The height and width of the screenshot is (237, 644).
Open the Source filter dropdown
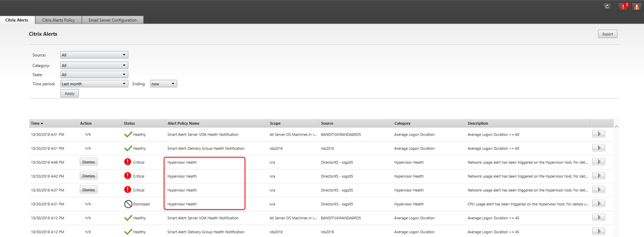[x=94, y=55]
